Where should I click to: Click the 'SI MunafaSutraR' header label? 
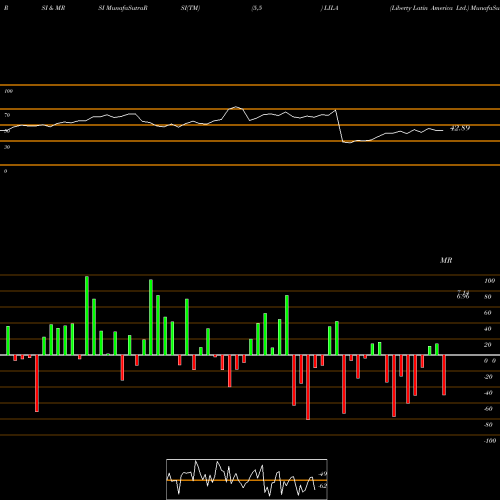coord(123,8)
